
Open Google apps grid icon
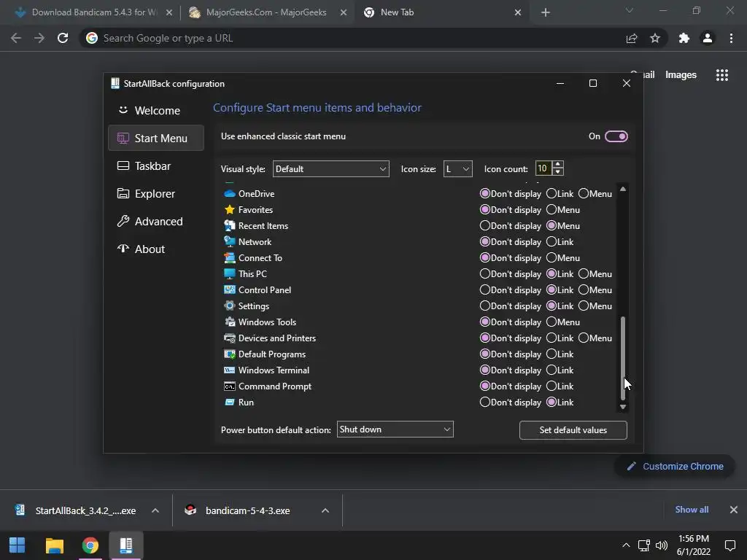(x=722, y=75)
